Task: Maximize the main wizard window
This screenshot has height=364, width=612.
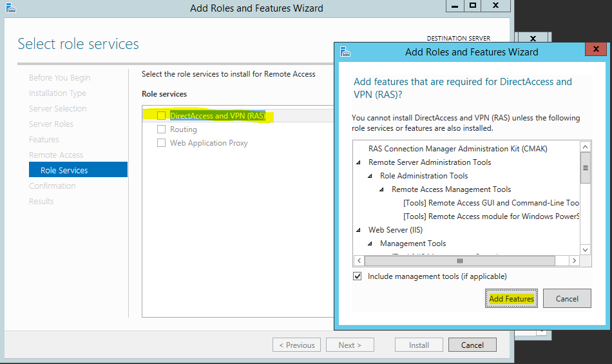Action: point(472,5)
